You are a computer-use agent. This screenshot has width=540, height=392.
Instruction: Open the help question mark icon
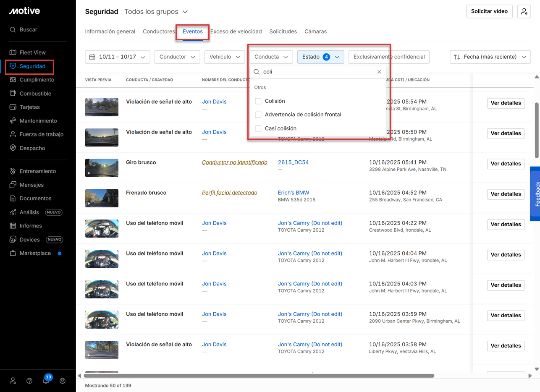tap(29, 381)
